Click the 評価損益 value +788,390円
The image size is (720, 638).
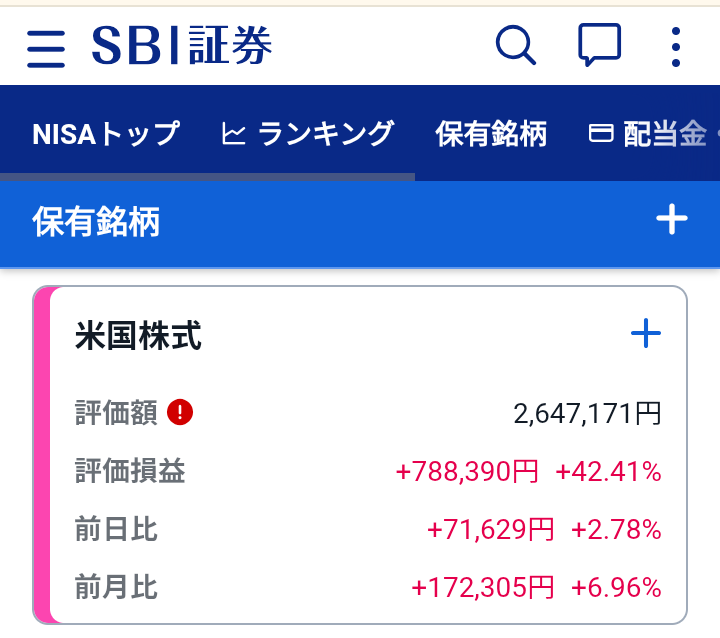[467, 471]
